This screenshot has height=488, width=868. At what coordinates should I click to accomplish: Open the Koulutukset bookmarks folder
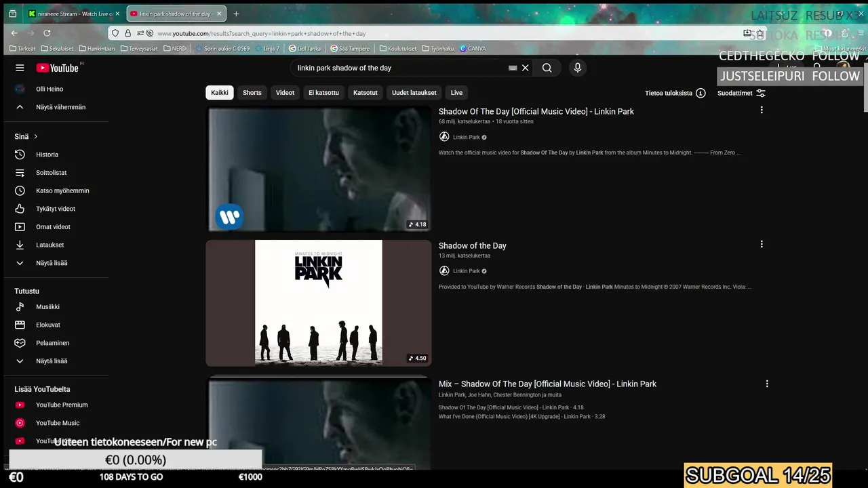397,49
